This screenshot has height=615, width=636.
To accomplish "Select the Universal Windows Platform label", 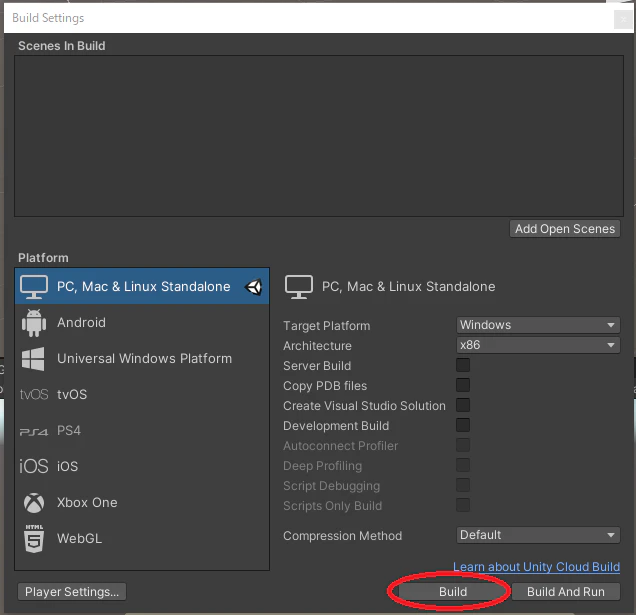I will 144,359.
